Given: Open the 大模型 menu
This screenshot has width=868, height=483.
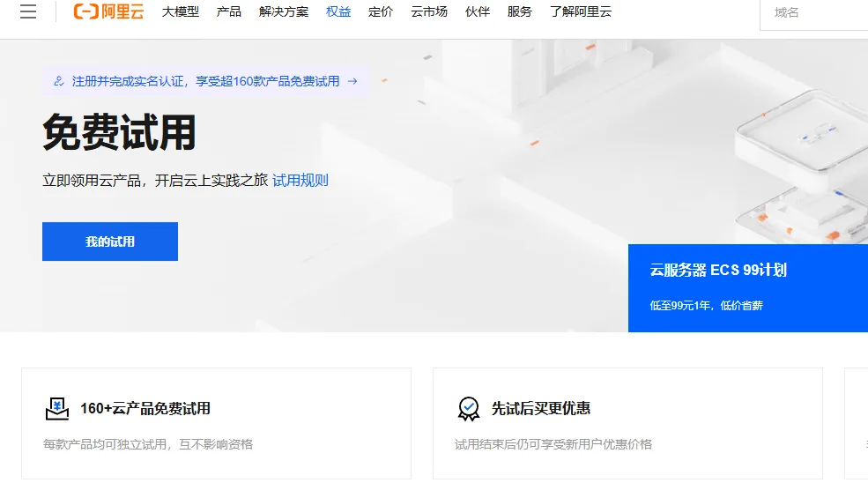Looking at the screenshot, I should click(181, 11).
